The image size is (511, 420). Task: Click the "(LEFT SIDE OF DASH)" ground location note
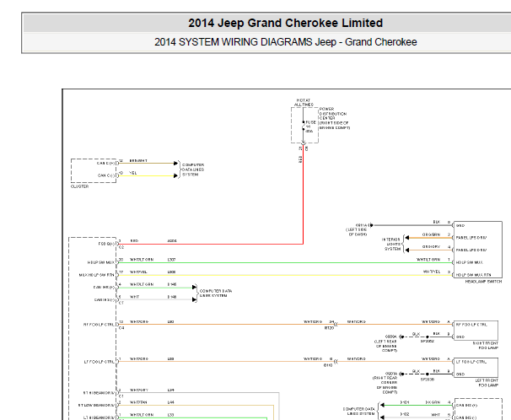pyautogui.click(x=356, y=232)
